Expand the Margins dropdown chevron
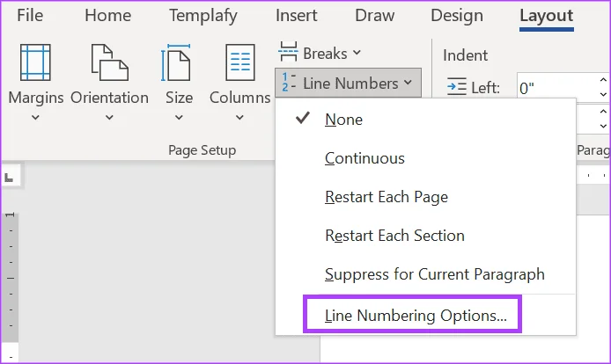The height and width of the screenshot is (364, 611). click(x=35, y=117)
